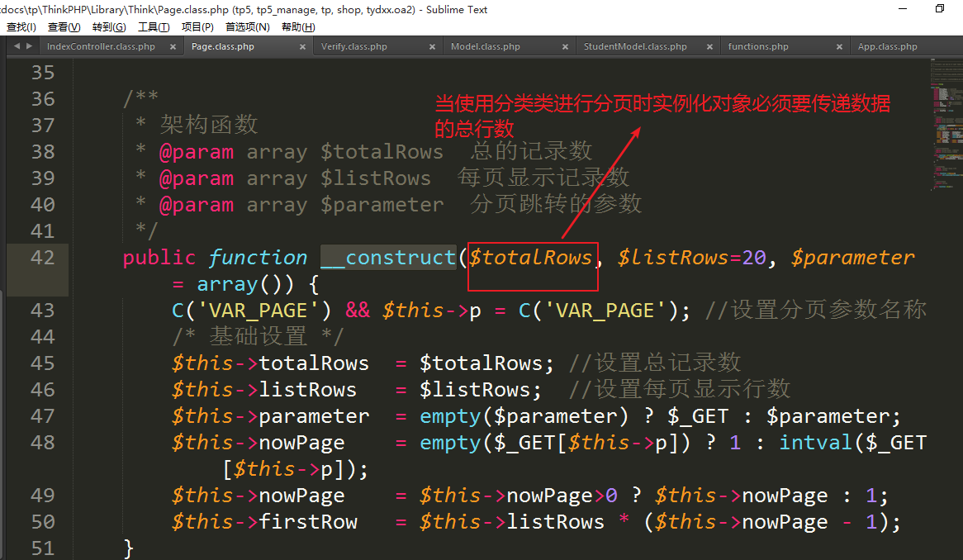Close the IndexController.class.php tab
The width and height of the screenshot is (963, 560).
173,47
